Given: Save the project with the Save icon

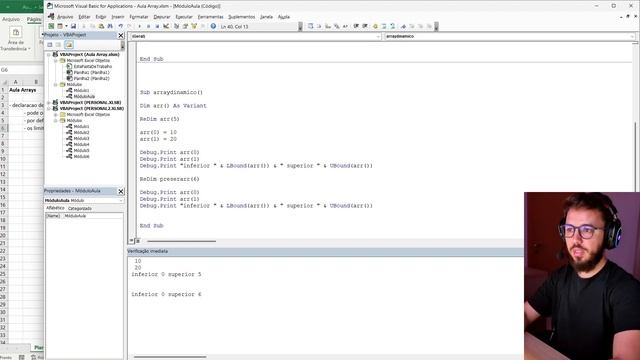Looking at the screenshot, I should point(73,26).
